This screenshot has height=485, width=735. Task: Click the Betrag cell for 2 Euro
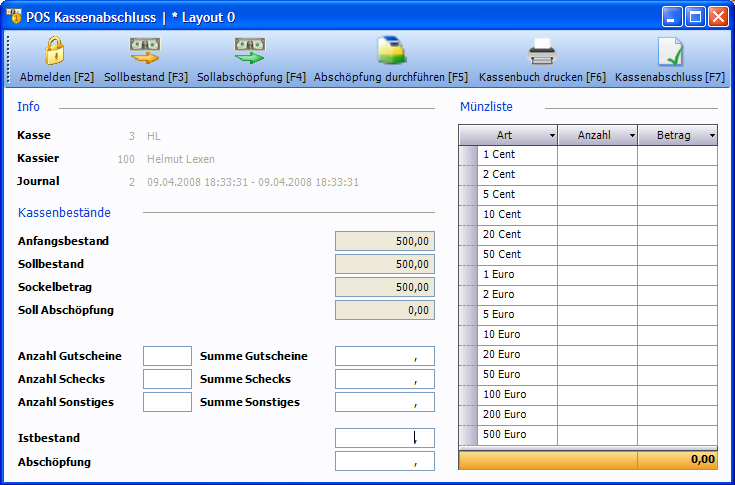[x=677, y=295]
